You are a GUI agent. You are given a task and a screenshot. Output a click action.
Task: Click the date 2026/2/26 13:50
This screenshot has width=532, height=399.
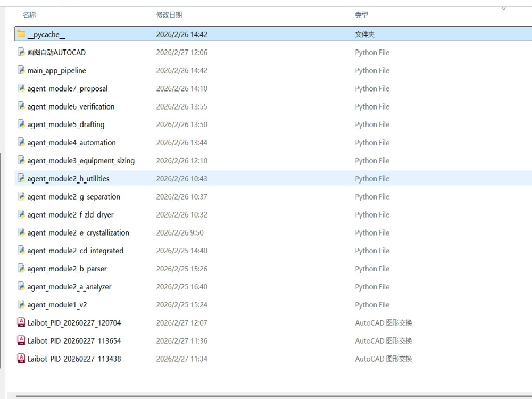click(x=181, y=124)
